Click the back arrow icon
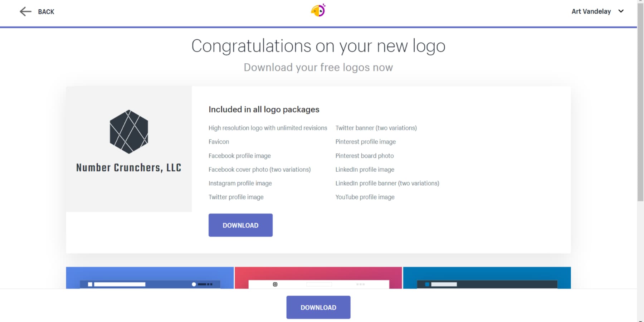The height and width of the screenshot is (322, 644). 25,11
